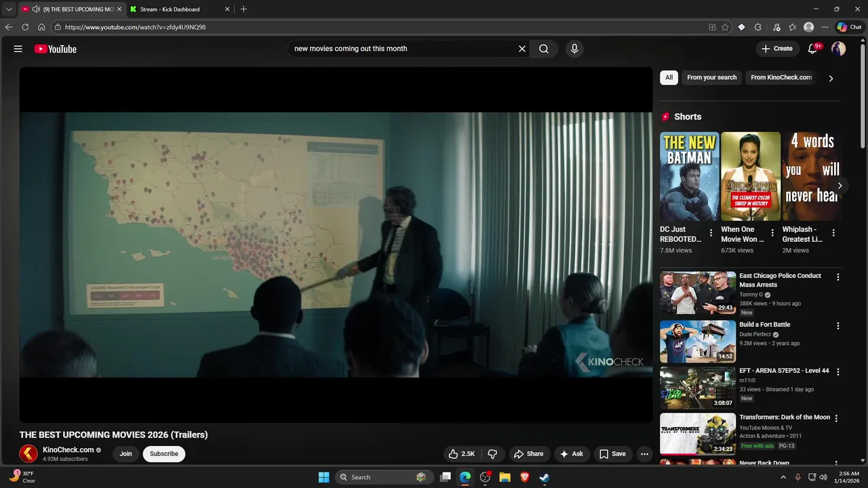Open more actions ellipsis under video
The width and height of the screenshot is (868, 488).
pos(645,454)
